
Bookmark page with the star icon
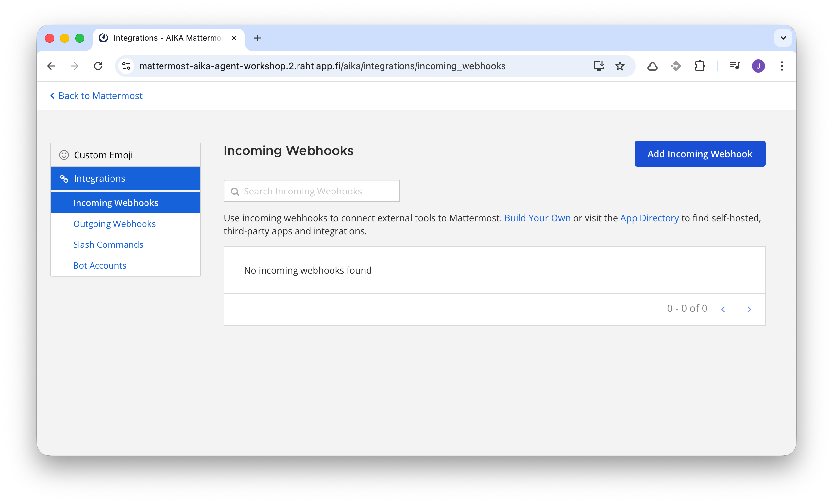pos(619,66)
